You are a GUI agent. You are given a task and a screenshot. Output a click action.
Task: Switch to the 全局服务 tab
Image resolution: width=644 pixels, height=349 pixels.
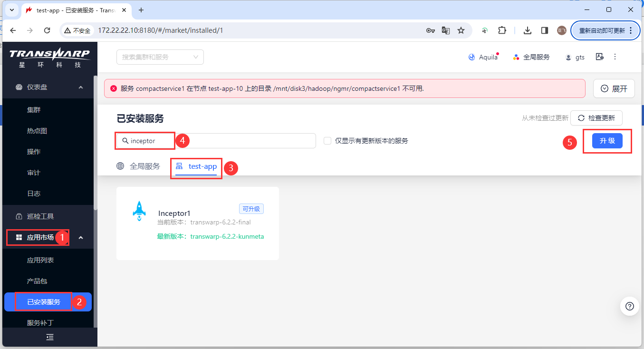tap(138, 166)
